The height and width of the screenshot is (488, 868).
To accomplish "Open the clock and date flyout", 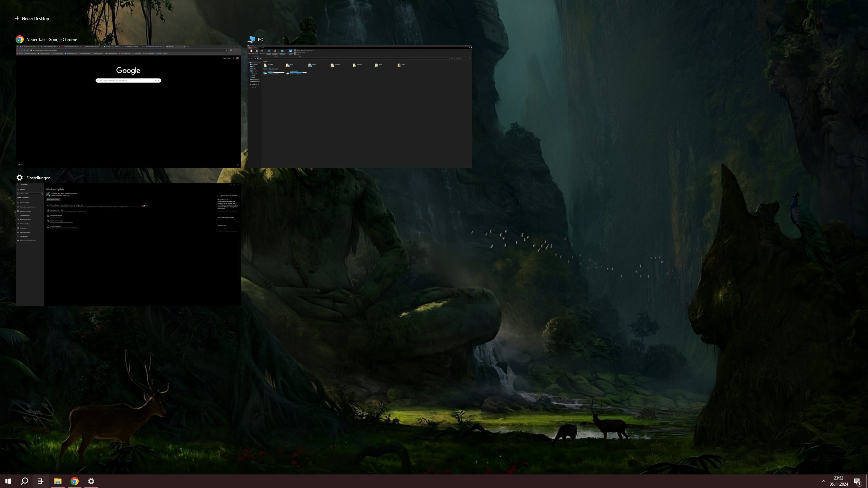I will [x=839, y=481].
